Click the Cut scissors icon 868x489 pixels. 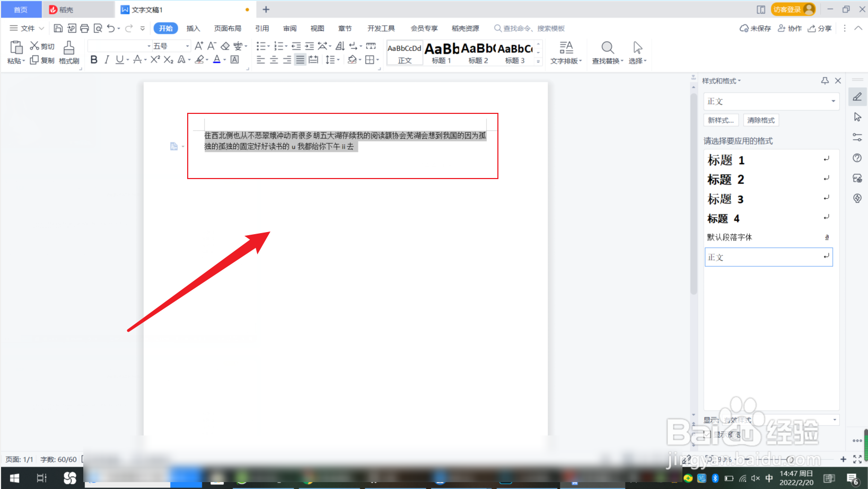pyautogui.click(x=34, y=46)
